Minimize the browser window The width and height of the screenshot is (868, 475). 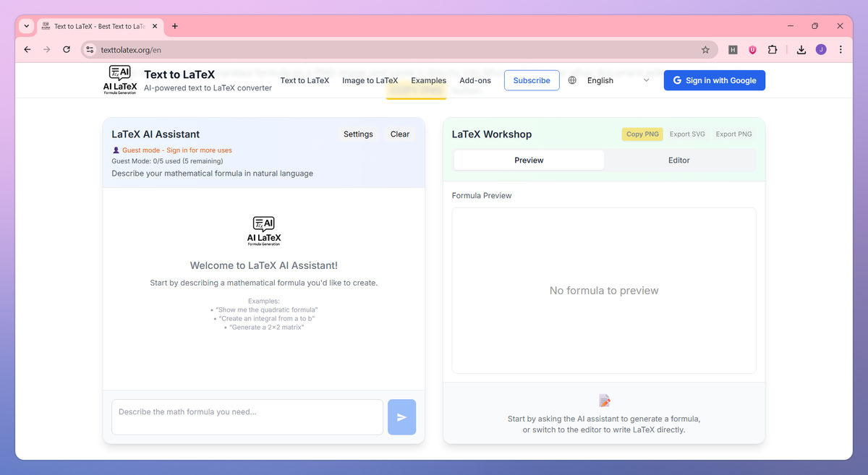[x=789, y=26]
